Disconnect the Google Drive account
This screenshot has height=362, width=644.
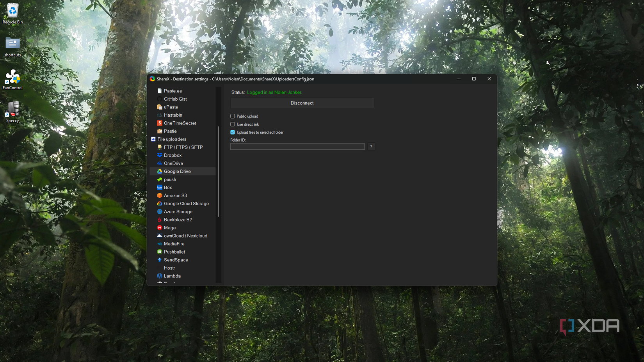tap(302, 103)
